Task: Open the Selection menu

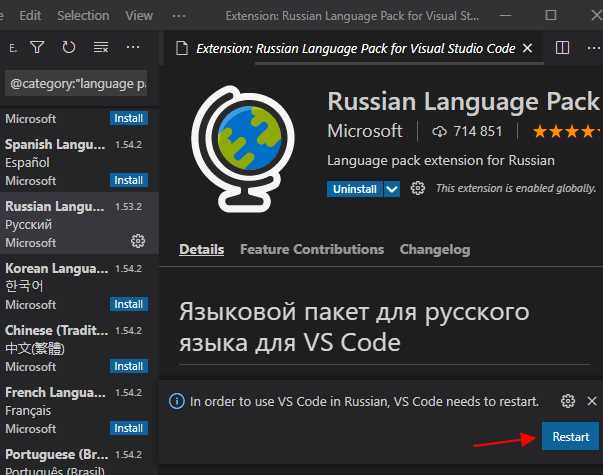Action: click(83, 16)
